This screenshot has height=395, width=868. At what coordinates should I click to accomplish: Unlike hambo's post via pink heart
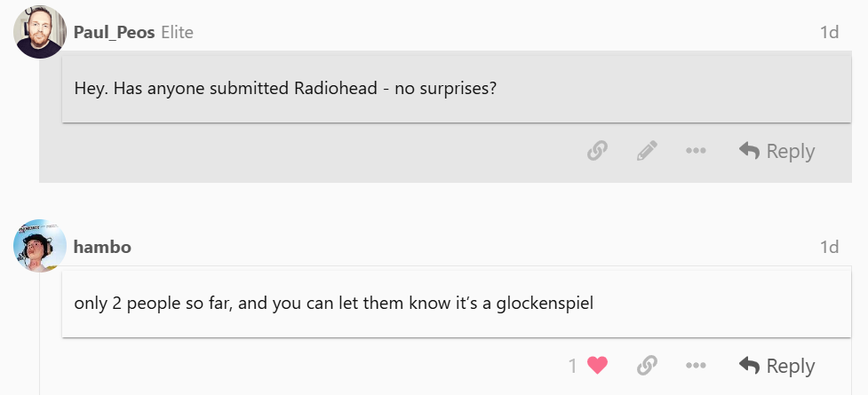[x=597, y=365]
